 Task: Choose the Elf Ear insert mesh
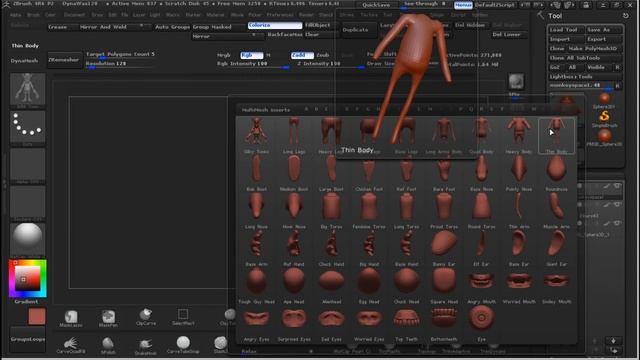(481, 248)
